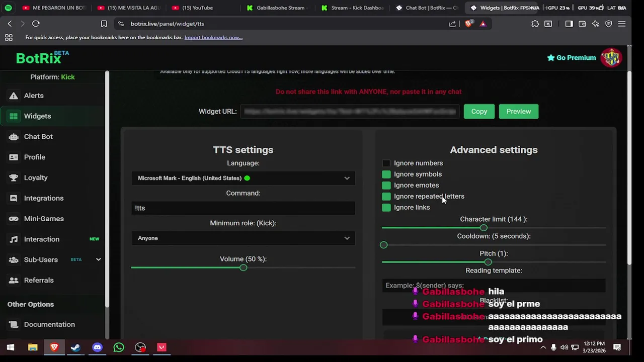Launch Steam from the taskbar
This screenshot has width=644, height=362.
(75, 347)
